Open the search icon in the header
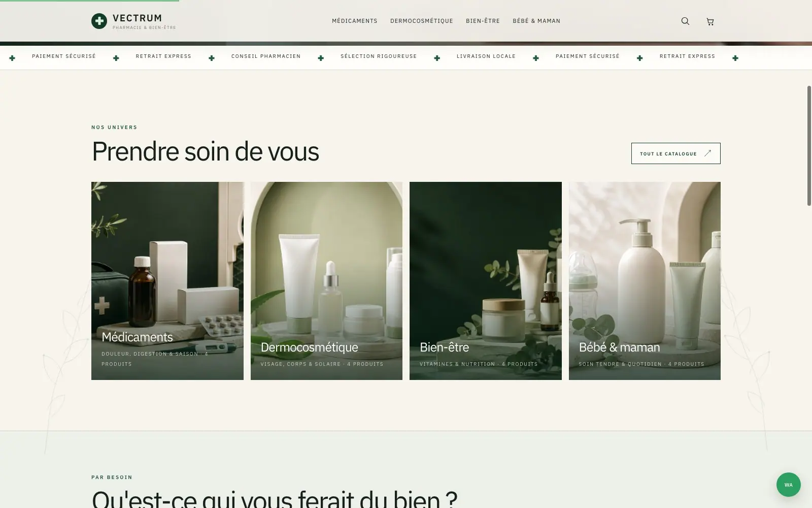Screen dimensions: 812x508 685,21
